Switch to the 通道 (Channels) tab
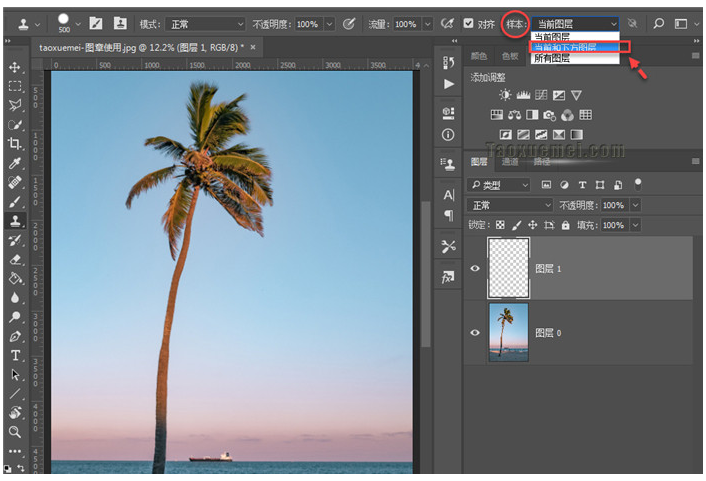Image resolution: width=706 pixels, height=481 pixels. click(511, 161)
